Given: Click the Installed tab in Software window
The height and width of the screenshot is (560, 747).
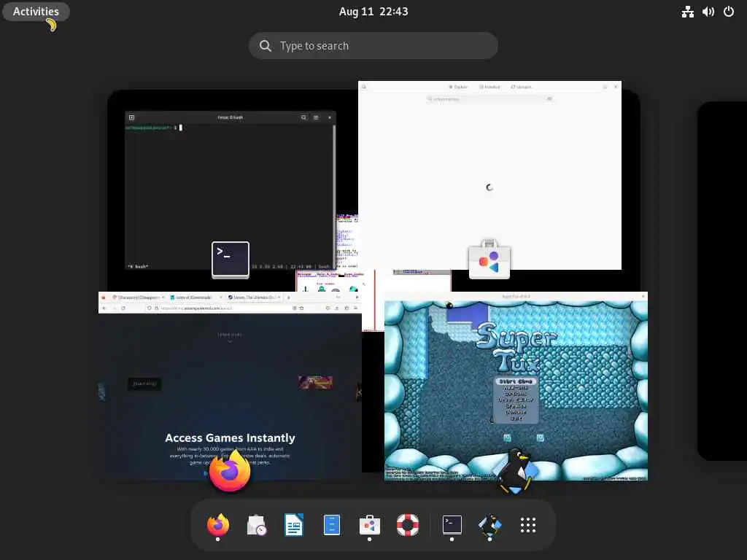Looking at the screenshot, I should tap(489, 87).
